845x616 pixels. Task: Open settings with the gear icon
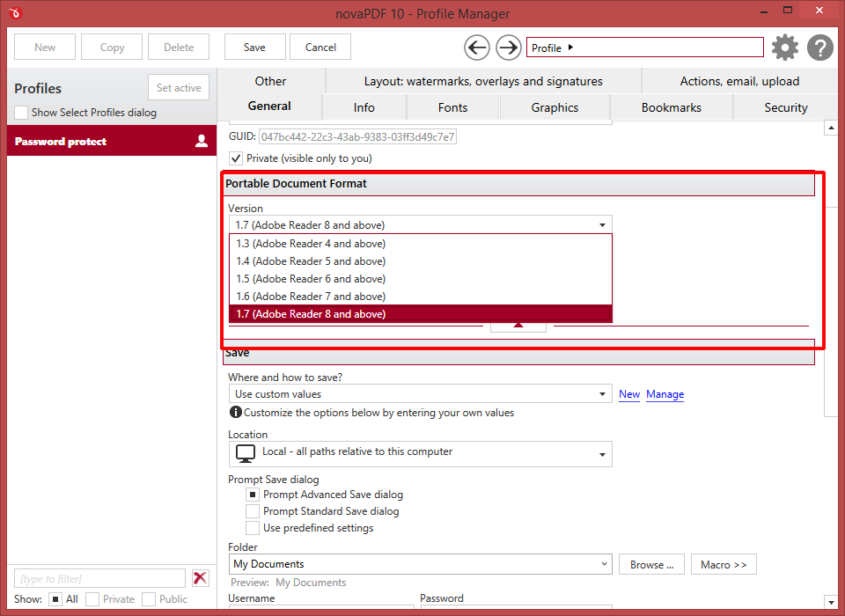coord(784,48)
